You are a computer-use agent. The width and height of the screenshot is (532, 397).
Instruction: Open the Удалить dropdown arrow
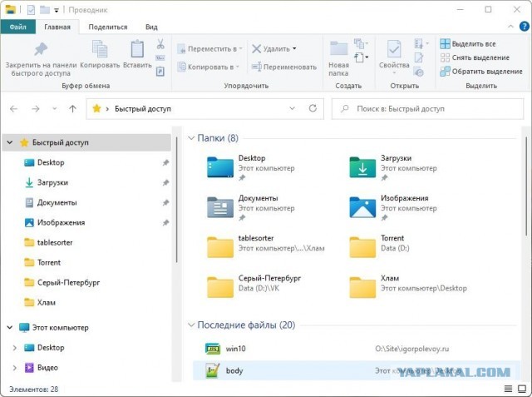tap(294, 49)
